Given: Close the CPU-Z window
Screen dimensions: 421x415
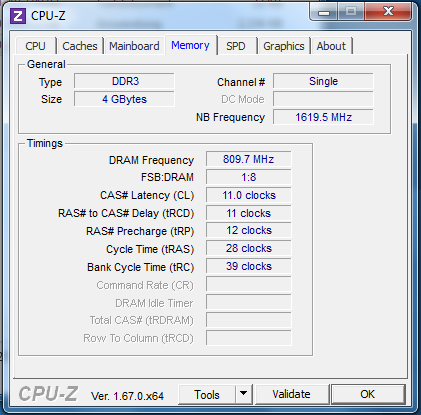Looking at the screenshot, I should tap(388, 12).
